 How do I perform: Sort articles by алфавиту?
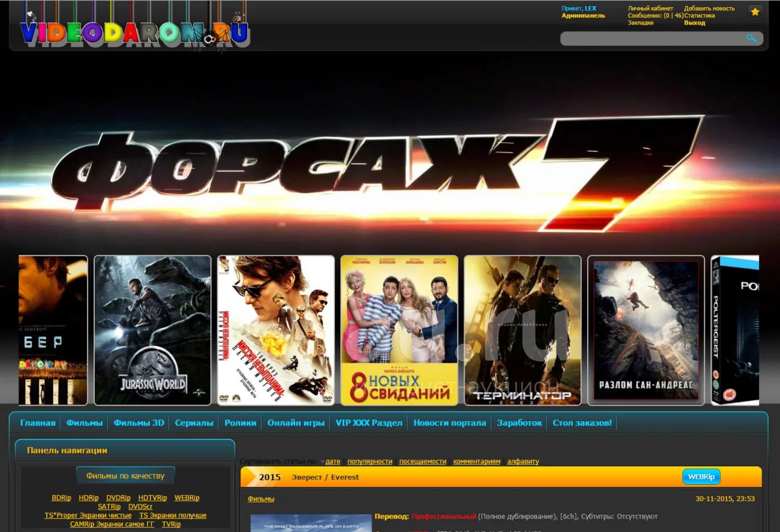(x=523, y=461)
